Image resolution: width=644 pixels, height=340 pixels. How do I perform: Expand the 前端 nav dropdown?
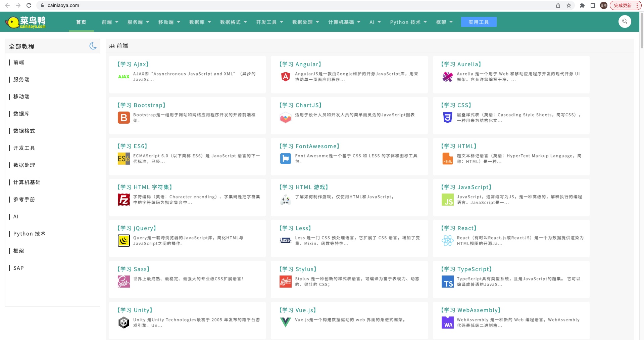click(x=110, y=22)
